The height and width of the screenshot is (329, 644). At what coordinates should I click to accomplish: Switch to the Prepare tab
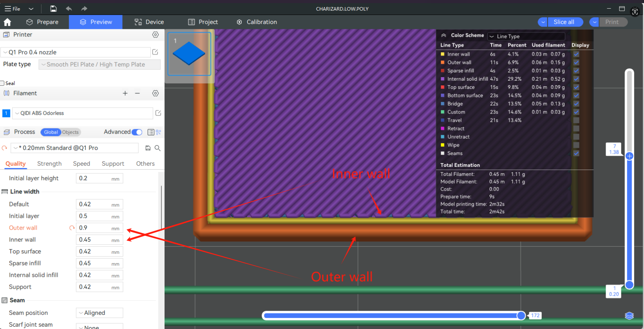[42, 22]
